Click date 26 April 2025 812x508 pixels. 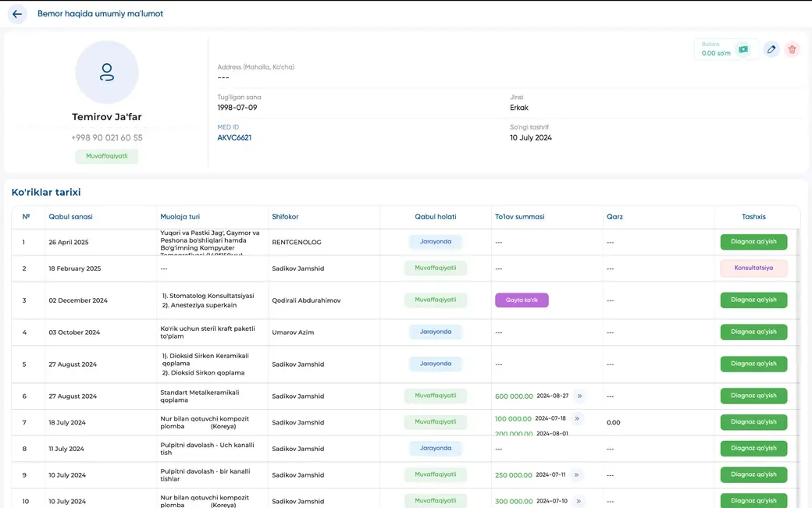click(69, 242)
